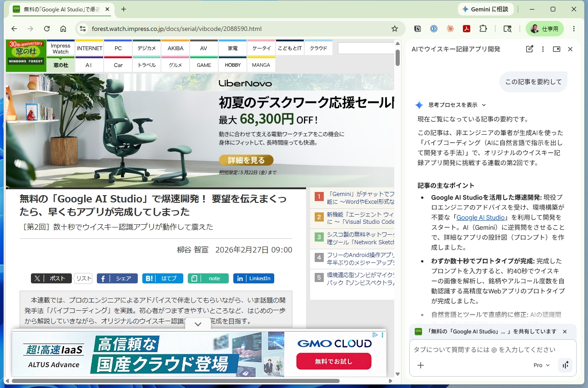
Task: Close the Gemini side panel
Action: pyautogui.click(x=570, y=49)
